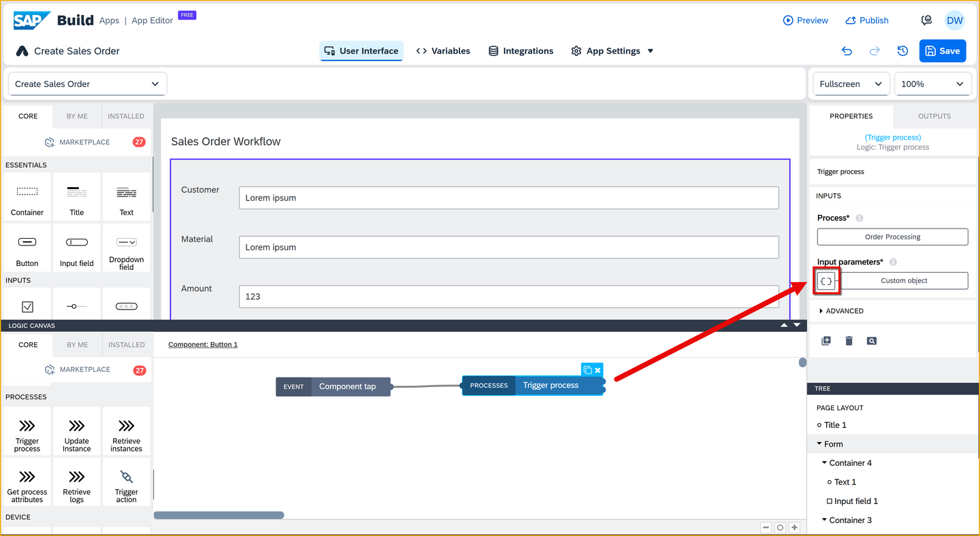Open the 100% zoom dropdown
980x536 pixels.
coord(932,84)
